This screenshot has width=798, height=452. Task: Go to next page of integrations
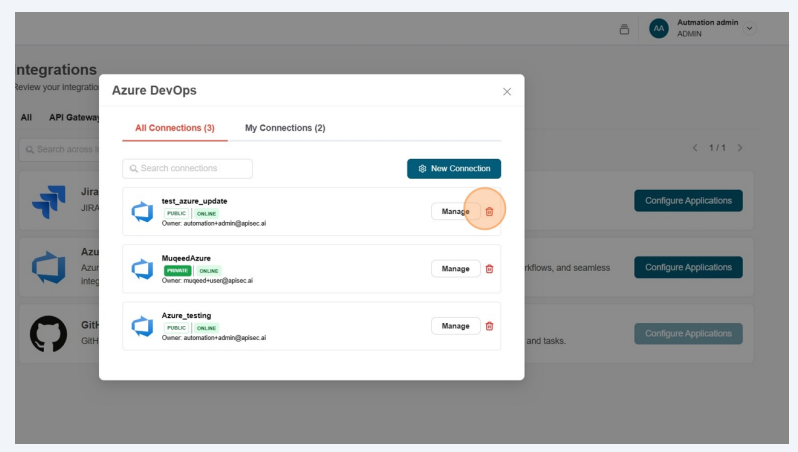pos(740,148)
